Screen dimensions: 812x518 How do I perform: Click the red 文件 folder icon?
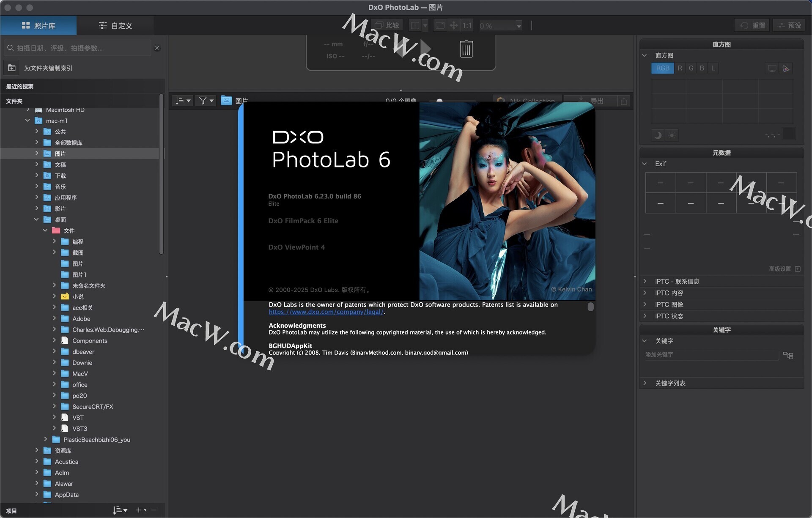point(56,230)
